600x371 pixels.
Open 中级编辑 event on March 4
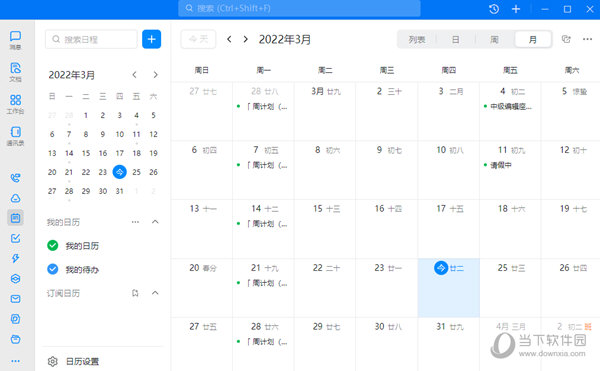(x=508, y=107)
